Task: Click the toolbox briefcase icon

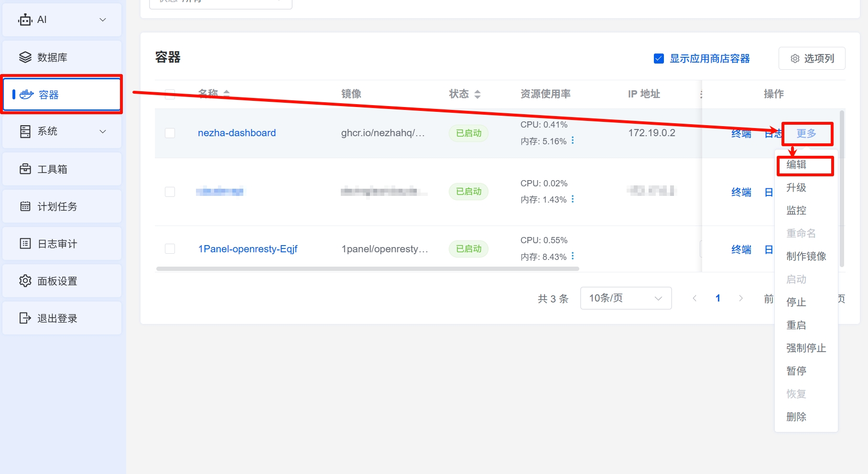Action: click(25, 169)
